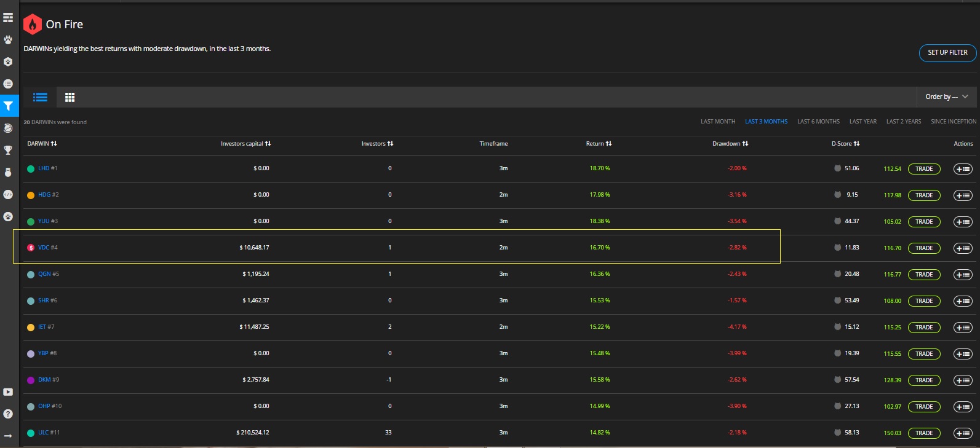
Task: Add QGN #5 to a list
Action: pos(963,275)
